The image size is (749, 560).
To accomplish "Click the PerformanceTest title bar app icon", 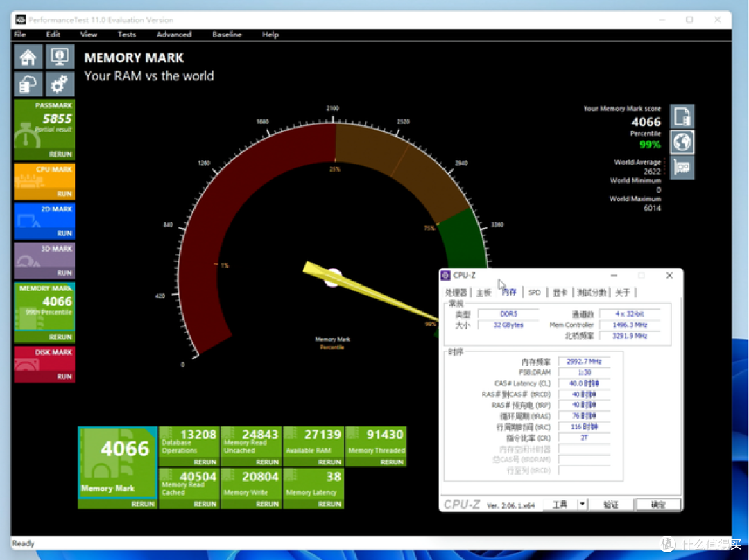I will (21, 19).
